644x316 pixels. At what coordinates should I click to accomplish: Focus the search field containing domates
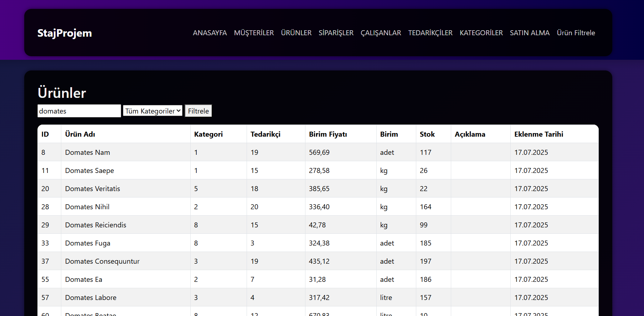pyautogui.click(x=79, y=111)
